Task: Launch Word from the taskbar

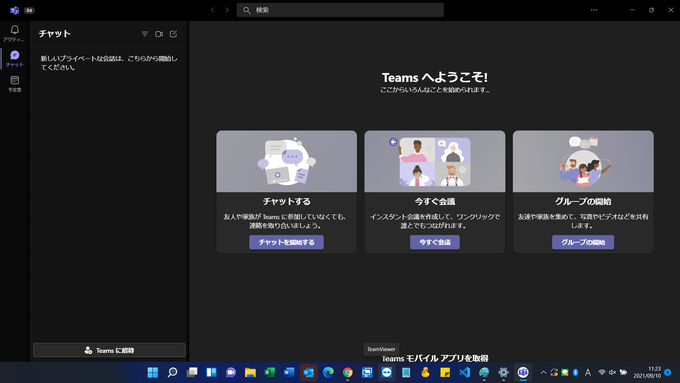Action: [289, 372]
